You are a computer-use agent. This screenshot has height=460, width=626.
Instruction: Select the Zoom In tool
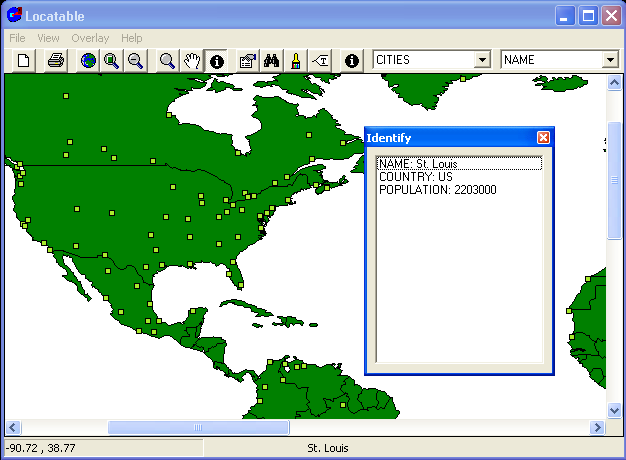(112, 61)
